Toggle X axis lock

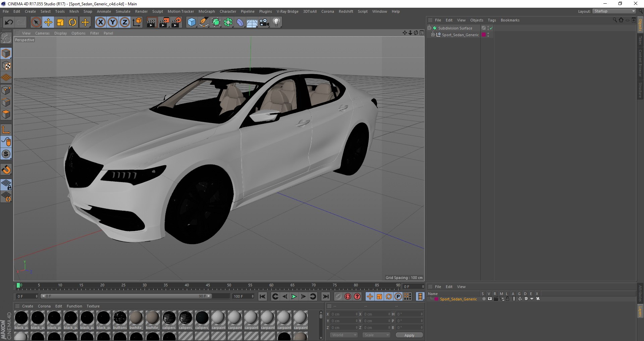tap(100, 22)
